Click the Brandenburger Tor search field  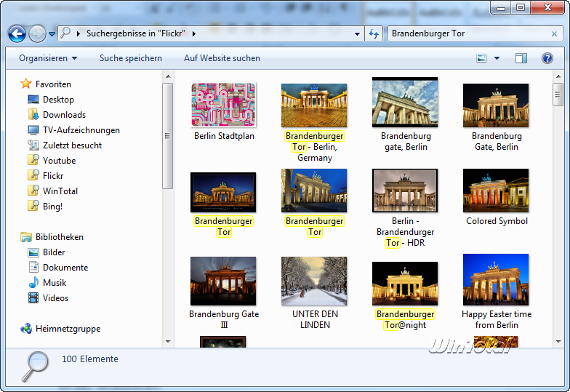pyautogui.click(x=465, y=33)
